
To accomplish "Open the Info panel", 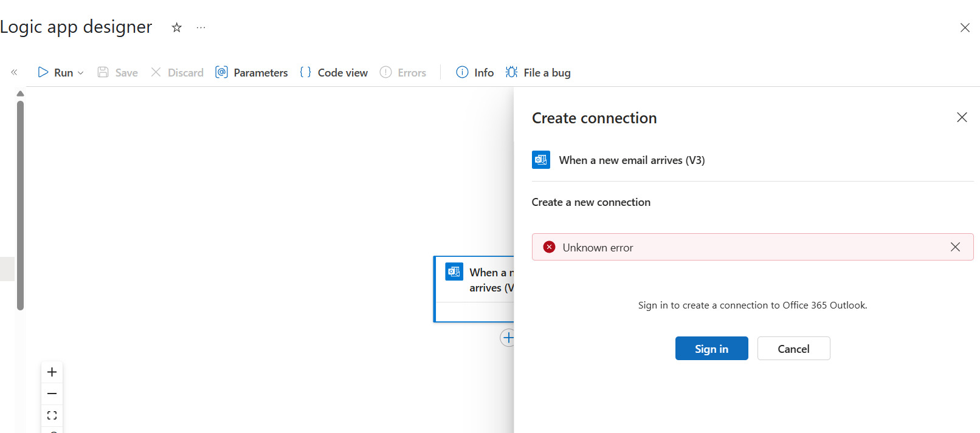I will 475,72.
